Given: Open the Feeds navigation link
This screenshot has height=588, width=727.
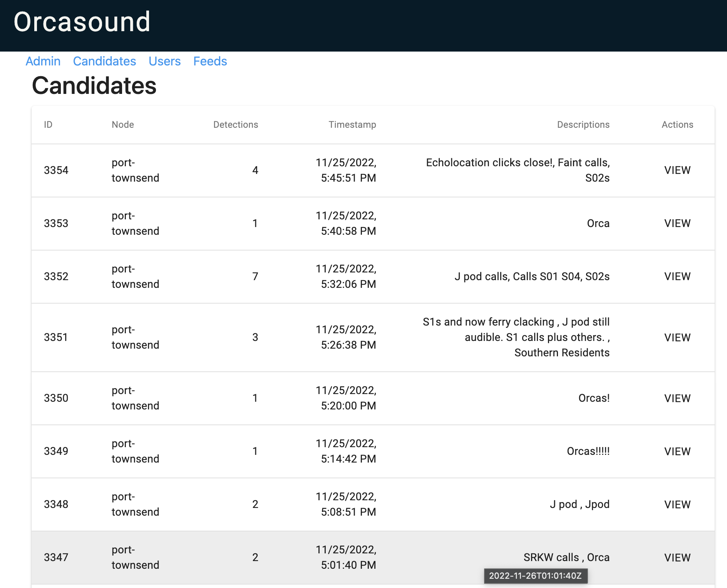Looking at the screenshot, I should [x=210, y=61].
